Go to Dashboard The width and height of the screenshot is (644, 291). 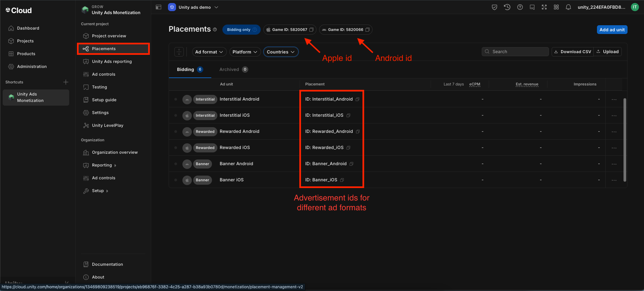coord(36,28)
